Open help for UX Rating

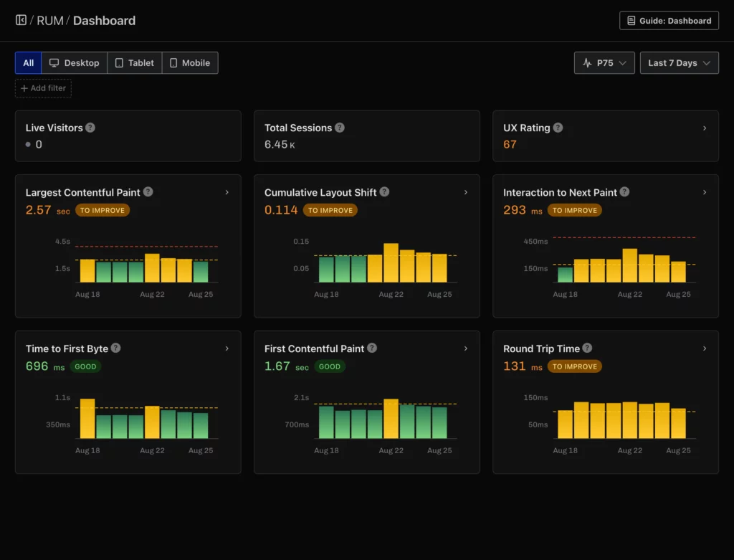[558, 128]
